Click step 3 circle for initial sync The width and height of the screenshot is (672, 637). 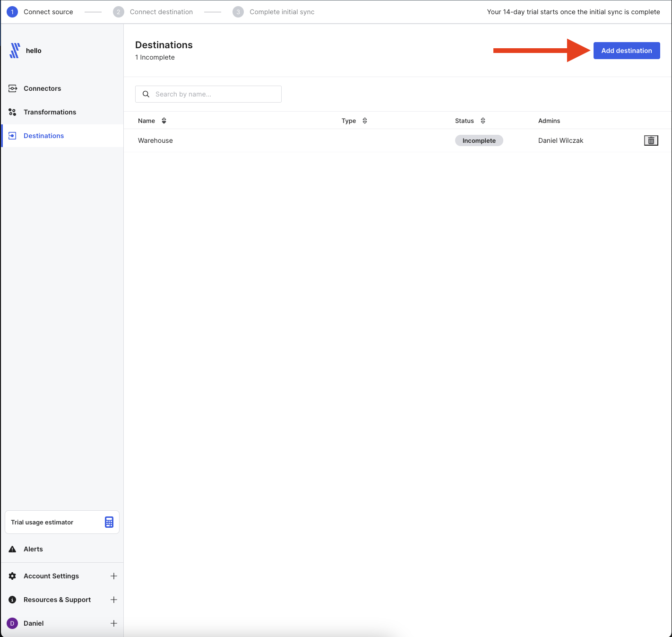[238, 12]
